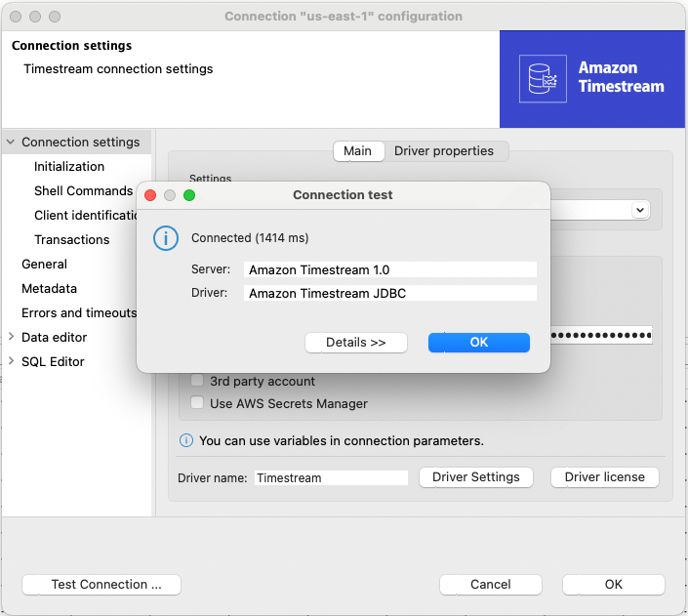The image size is (688, 616).
Task: Close the Connection test dialog with red button
Action: (x=150, y=195)
